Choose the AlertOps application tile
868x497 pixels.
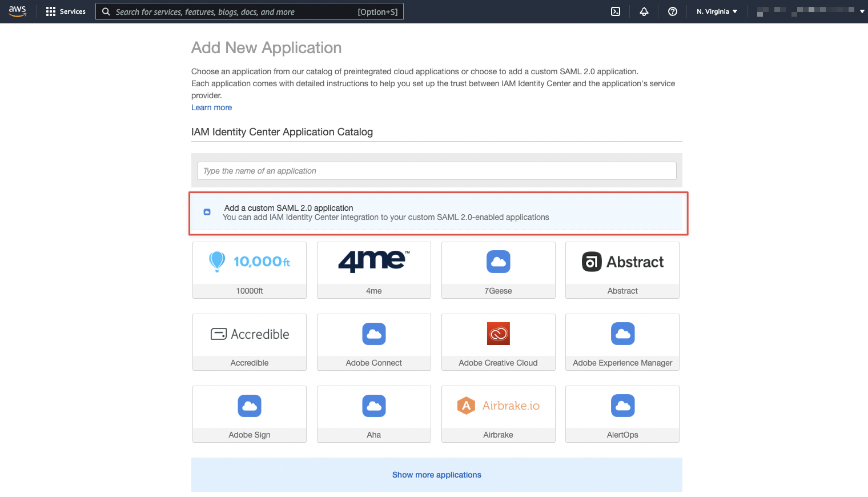[x=622, y=414]
